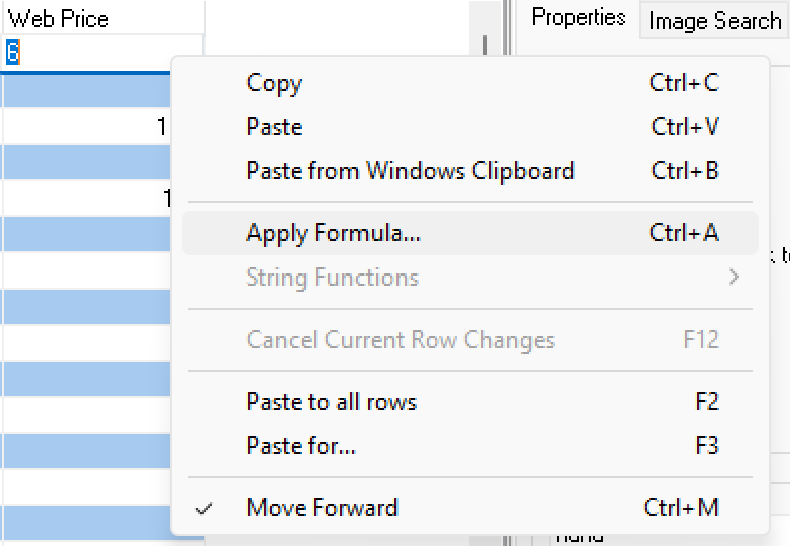Click the first blue row under the edited cell
Viewport: 790px width, 546px height.
coord(85,91)
